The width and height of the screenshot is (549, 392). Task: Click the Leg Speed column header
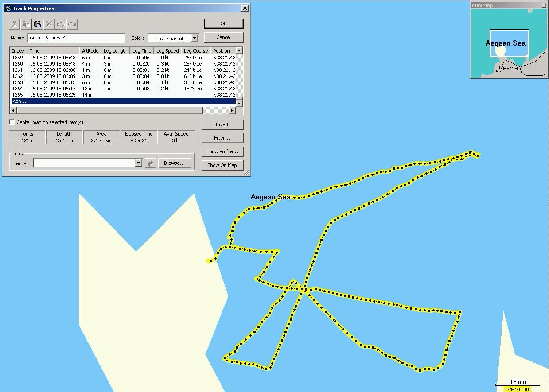coord(167,51)
